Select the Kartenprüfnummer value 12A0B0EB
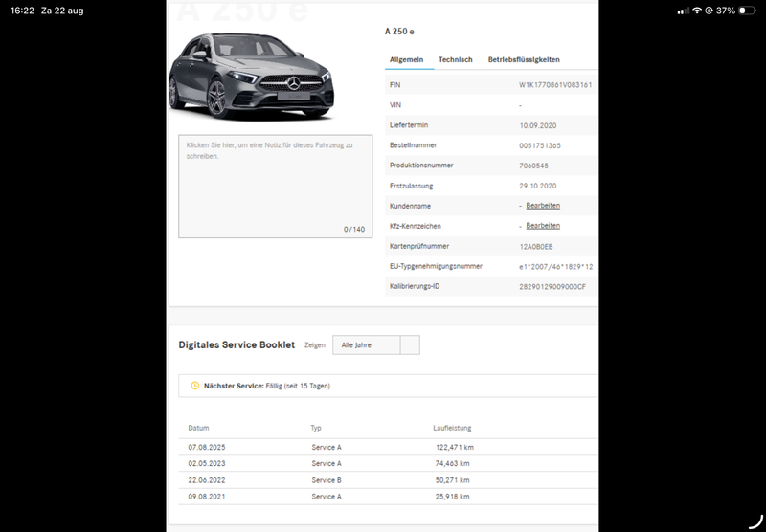Image resolution: width=766 pixels, height=532 pixels. (536, 247)
